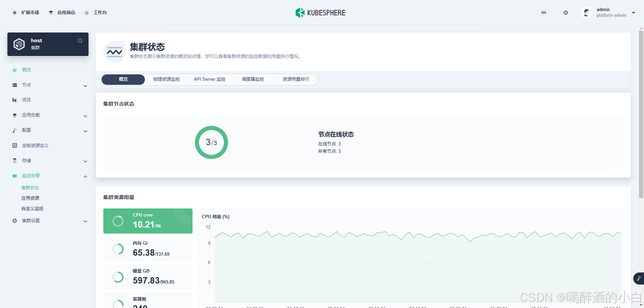Switch to the 调度器监控 tab
644x308 pixels.
pyautogui.click(x=253, y=79)
